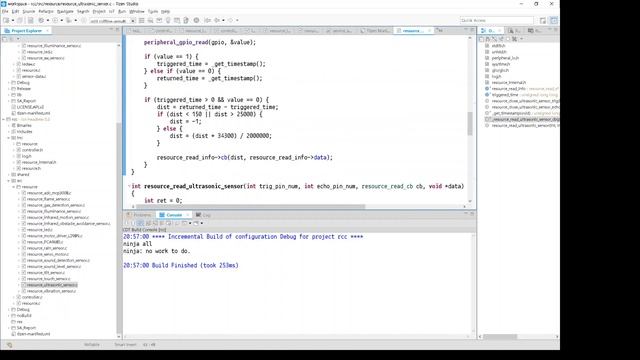Image resolution: width=640 pixels, height=360 pixels.
Task: Open the Help menu
Action: [x=165, y=11]
